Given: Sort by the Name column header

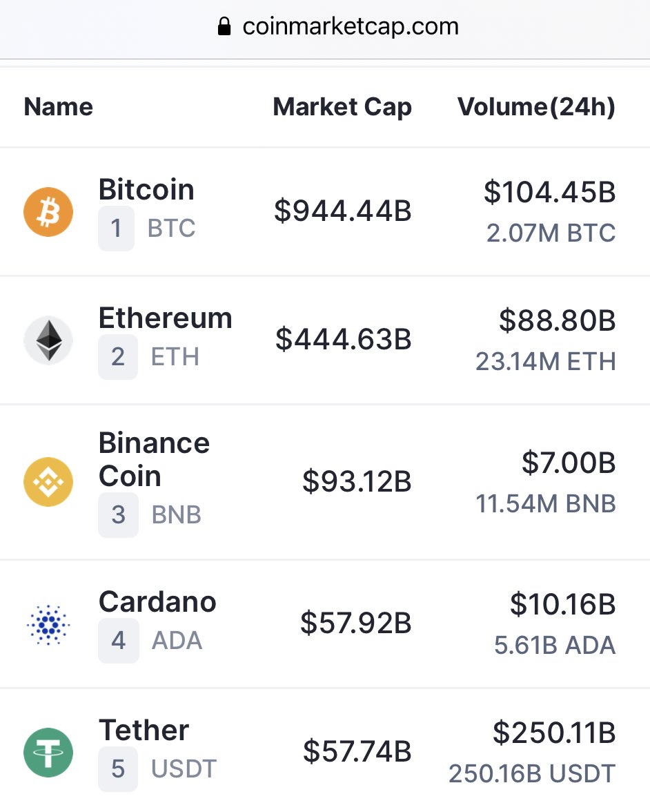Looking at the screenshot, I should [x=59, y=106].
